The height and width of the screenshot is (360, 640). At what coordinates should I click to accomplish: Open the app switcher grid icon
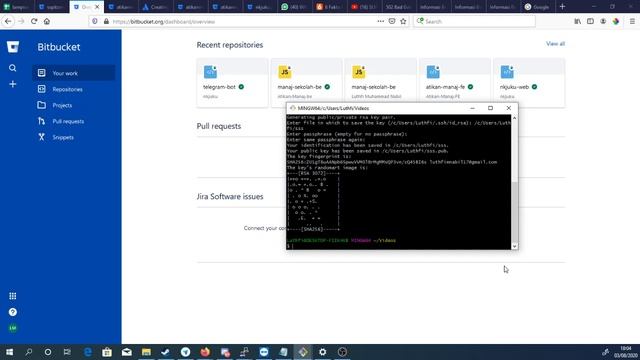point(13,296)
